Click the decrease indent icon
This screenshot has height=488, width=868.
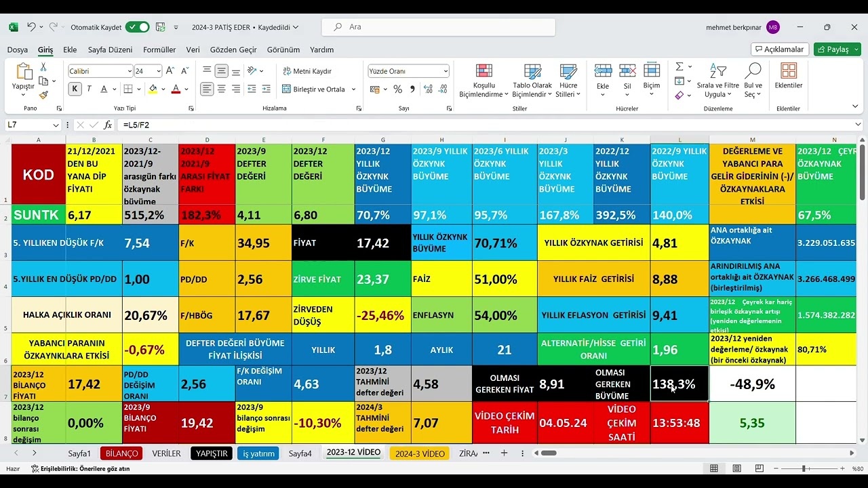coord(250,89)
